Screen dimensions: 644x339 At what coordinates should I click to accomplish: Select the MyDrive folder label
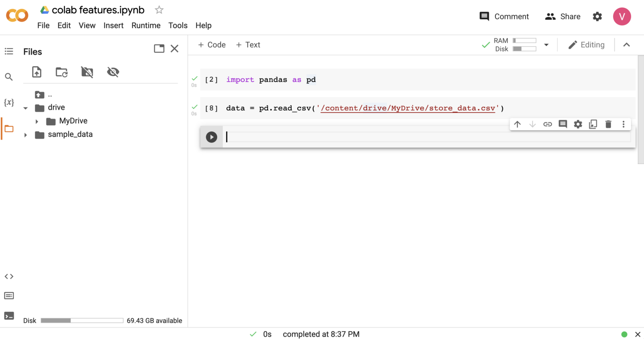coord(73,121)
